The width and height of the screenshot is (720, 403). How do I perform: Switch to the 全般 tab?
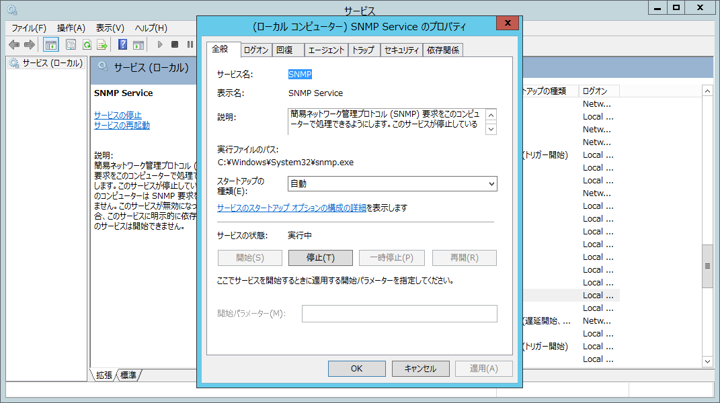click(223, 49)
